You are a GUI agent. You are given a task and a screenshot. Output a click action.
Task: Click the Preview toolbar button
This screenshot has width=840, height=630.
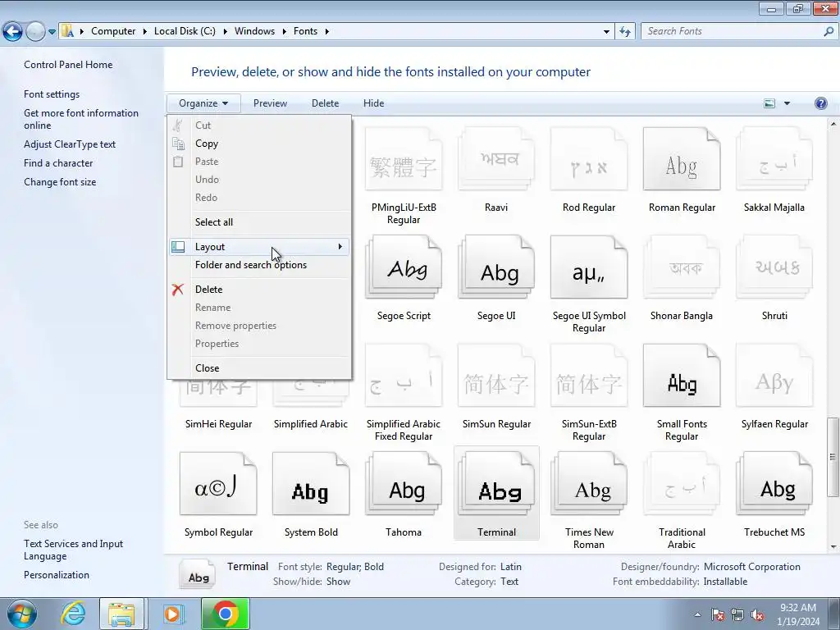270,103
